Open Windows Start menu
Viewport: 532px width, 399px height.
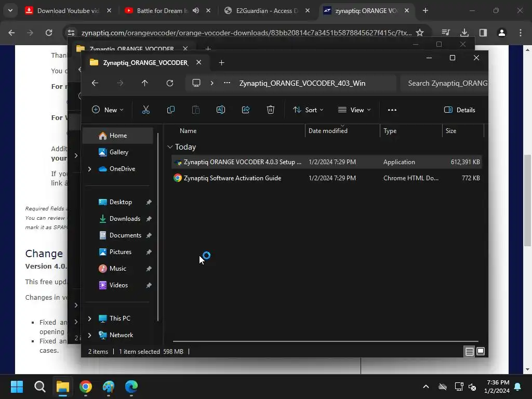17,387
